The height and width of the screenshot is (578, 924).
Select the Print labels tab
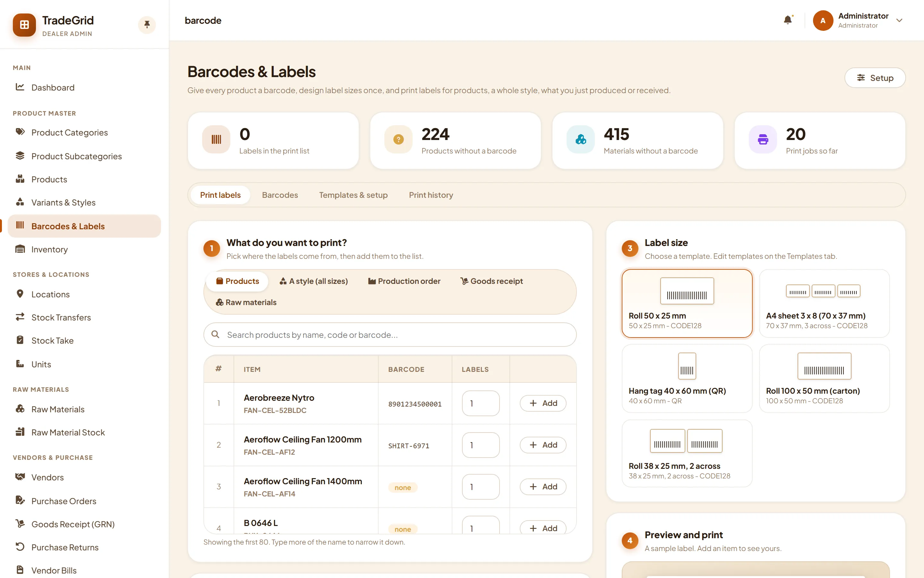pyautogui.click(x=220, y=195)
